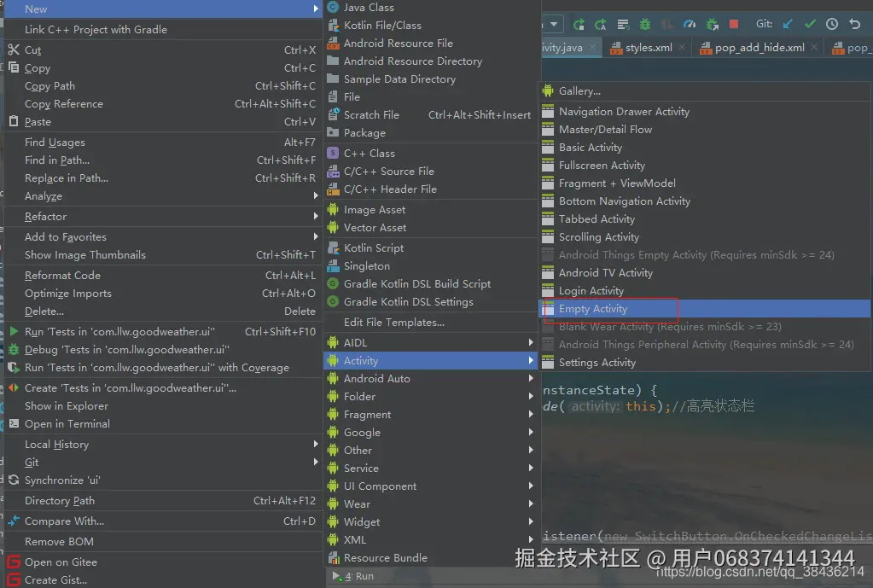The width and height of the screenshot is (873, 588).
Task: Click the Git Revert undo icon
Action: tap(854, 24)
